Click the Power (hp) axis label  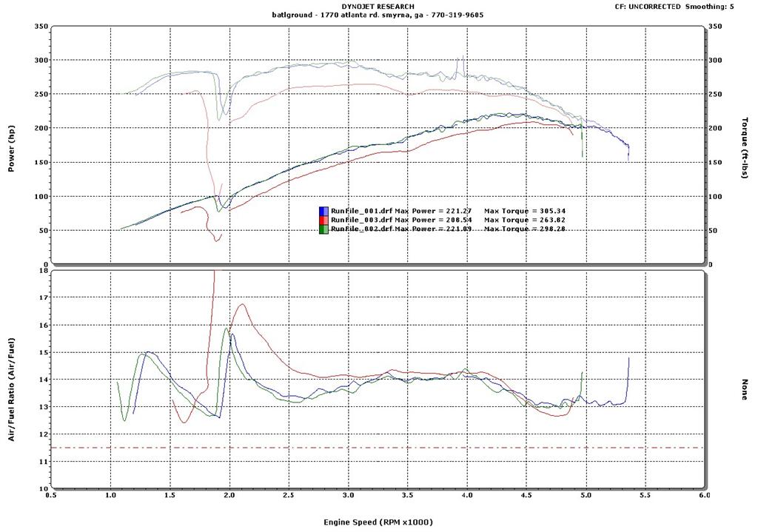(12, 148)
